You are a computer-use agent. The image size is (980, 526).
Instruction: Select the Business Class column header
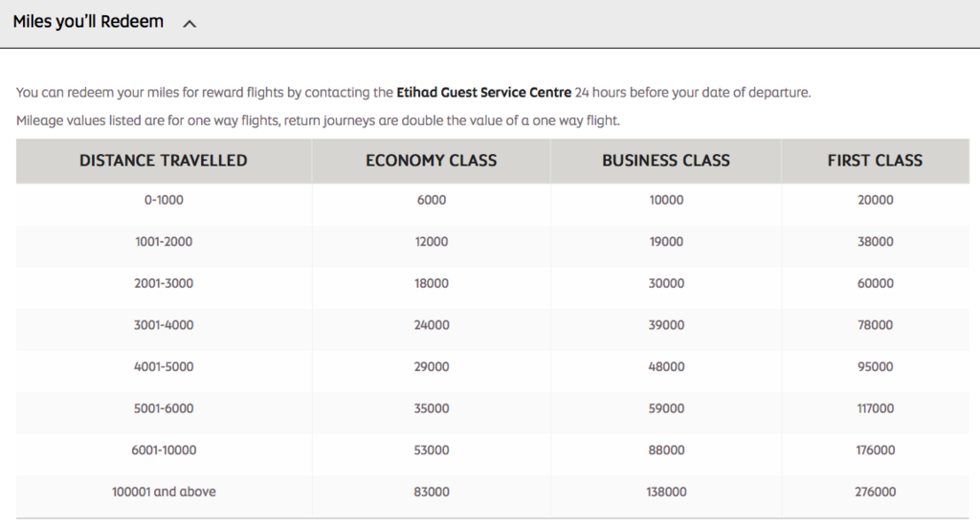666,161
